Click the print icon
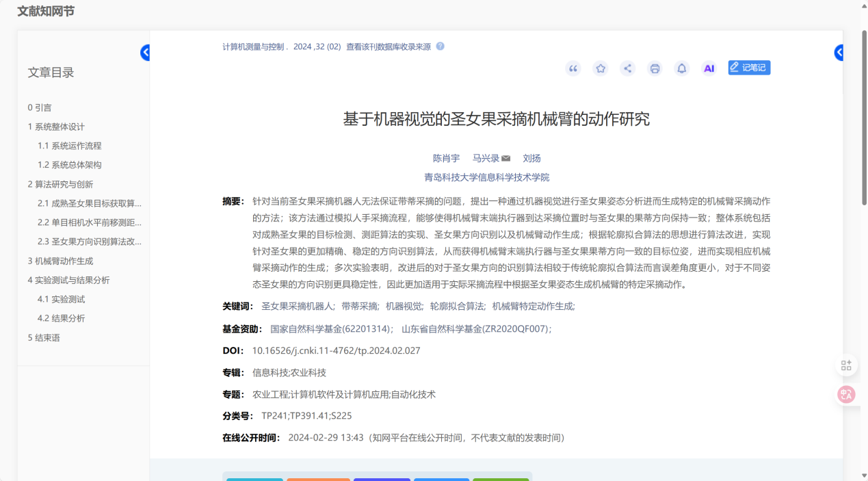The width and height of the screenshot is (868, 481). [655, 68]
